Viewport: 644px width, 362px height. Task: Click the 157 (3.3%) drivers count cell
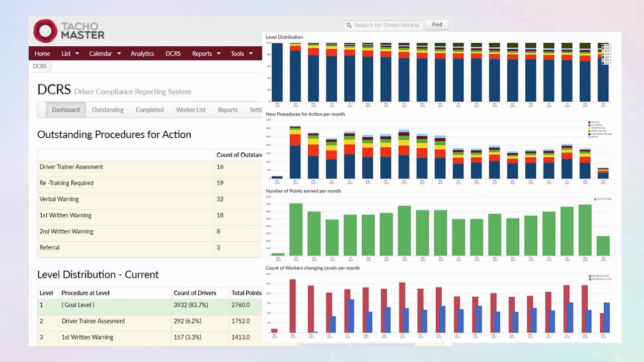[x=188, y=337]
